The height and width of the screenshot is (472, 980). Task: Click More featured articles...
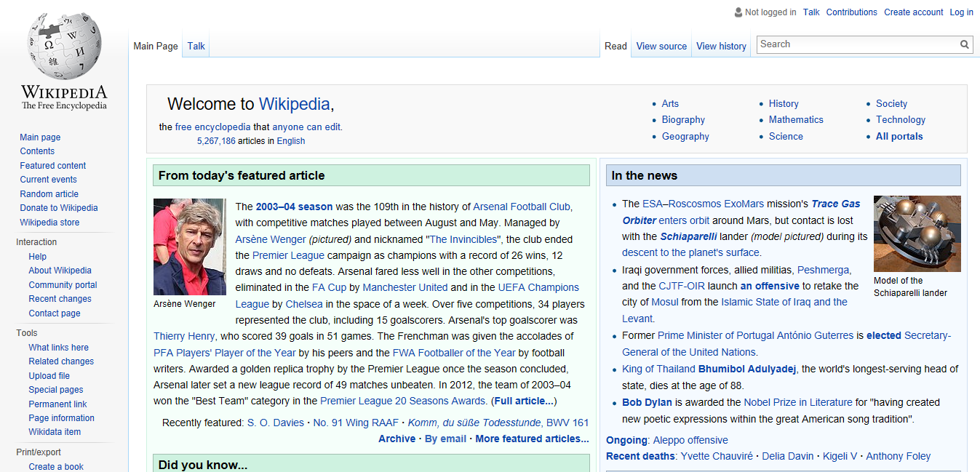pyautogui.click(x=532, y=439)
